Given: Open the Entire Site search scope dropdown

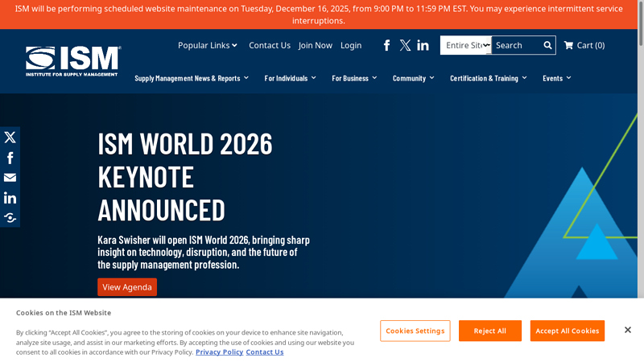Looking at the screenshot, I should (x=466, y=45).
